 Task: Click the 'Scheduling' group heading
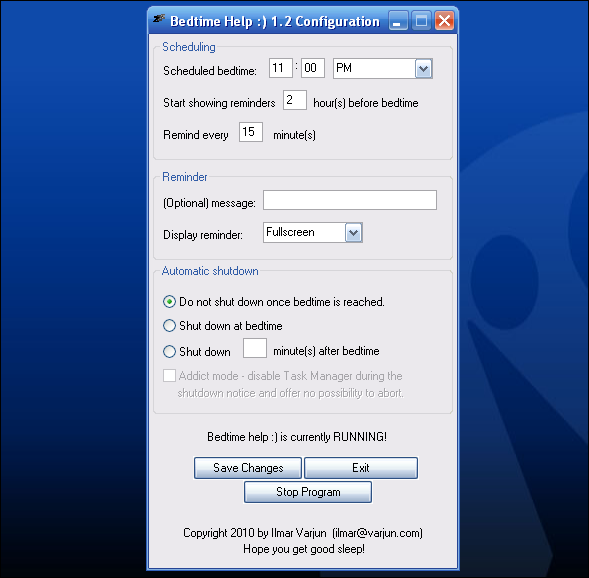coord(189,47)
